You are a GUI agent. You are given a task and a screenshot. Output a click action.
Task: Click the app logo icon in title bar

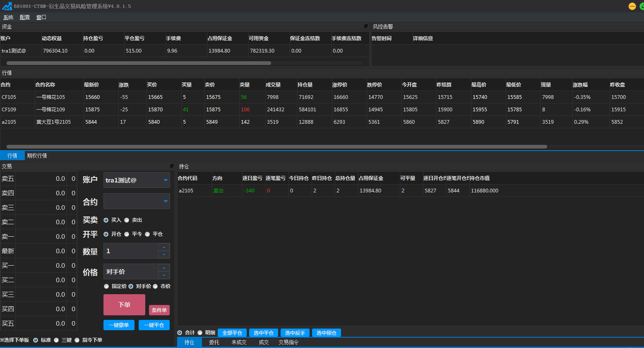click(x=7, y=6)
